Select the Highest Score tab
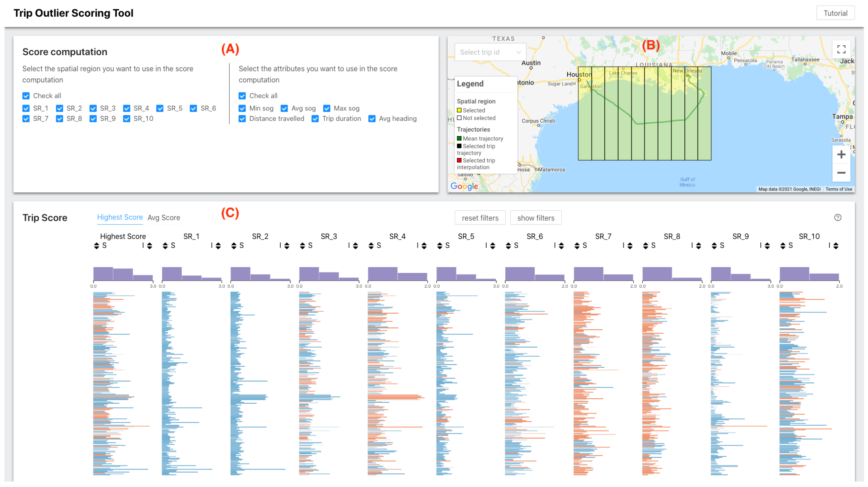 point(120,218)
